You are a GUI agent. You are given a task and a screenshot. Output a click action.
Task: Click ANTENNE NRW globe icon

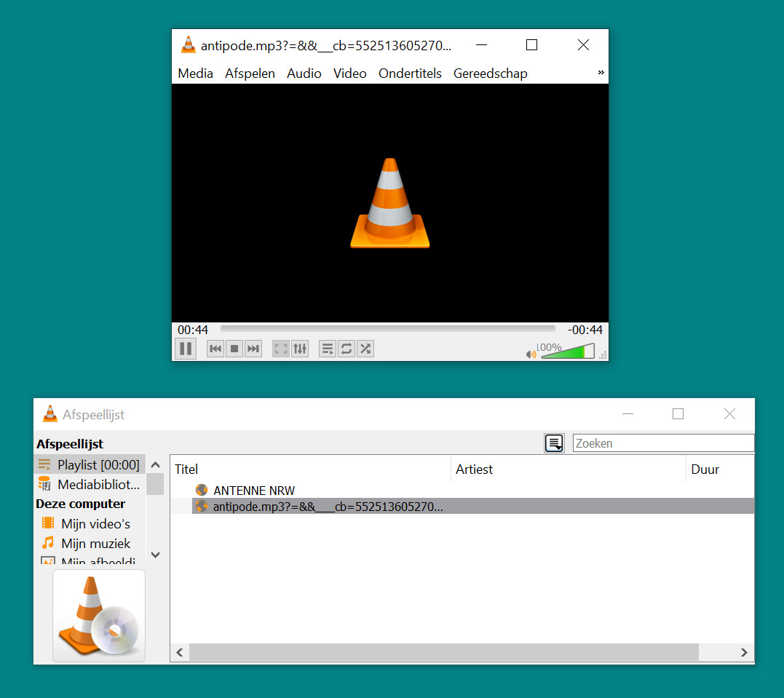pos(202,490)
